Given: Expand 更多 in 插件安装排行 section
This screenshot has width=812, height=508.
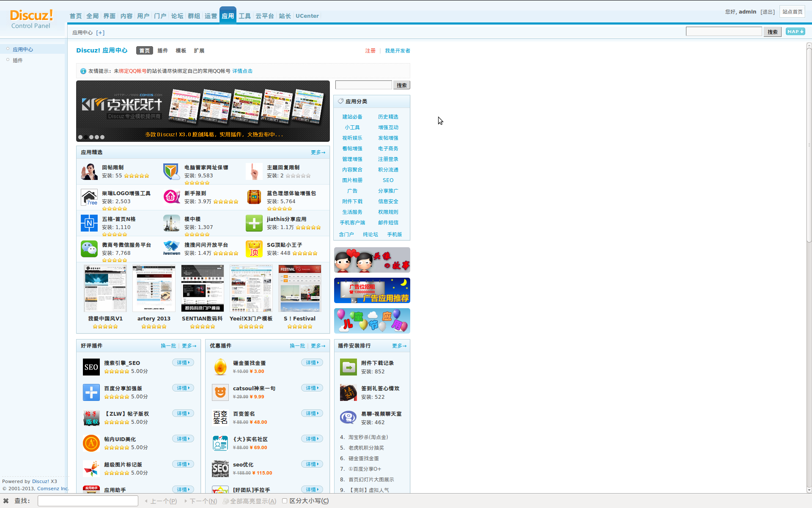Looking at the screenshot, I should click(399, 346).
